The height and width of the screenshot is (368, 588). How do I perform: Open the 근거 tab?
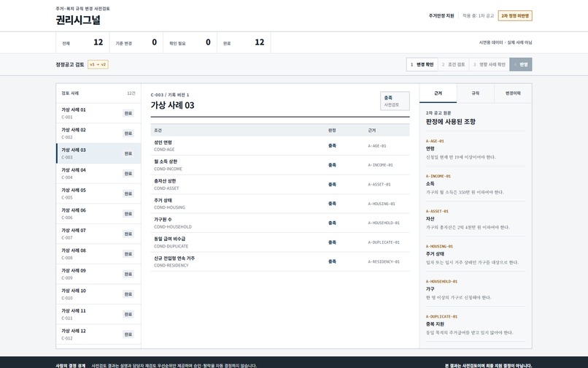coord(438,93)
